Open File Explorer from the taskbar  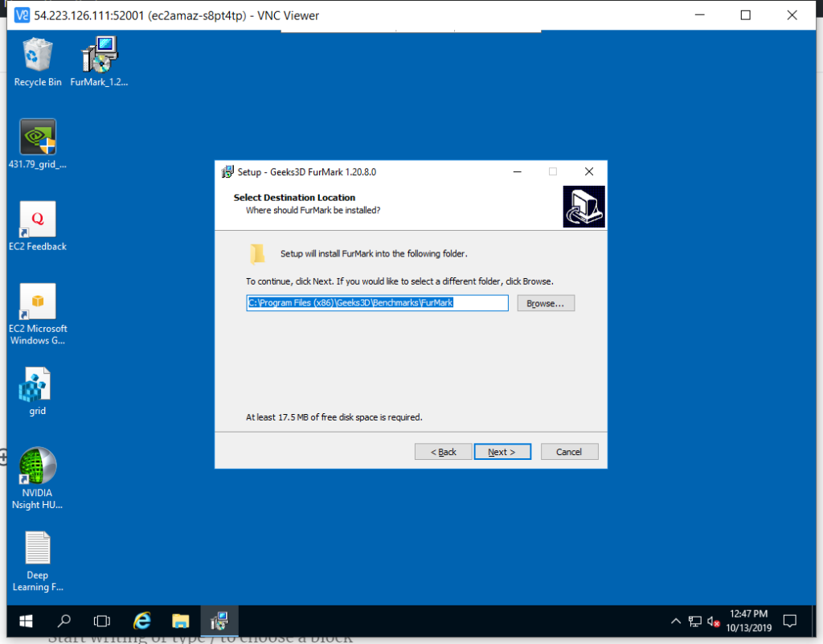pos(181,621)
